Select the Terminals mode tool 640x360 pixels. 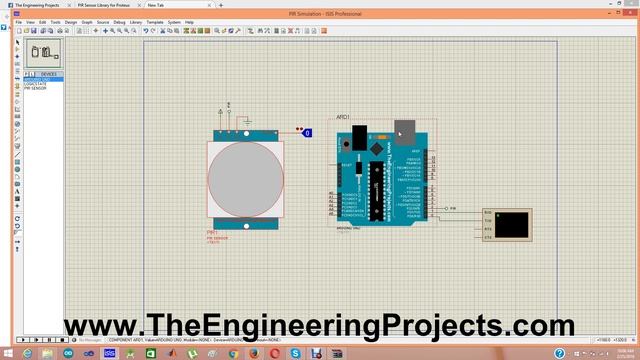[x=17, y=94]
